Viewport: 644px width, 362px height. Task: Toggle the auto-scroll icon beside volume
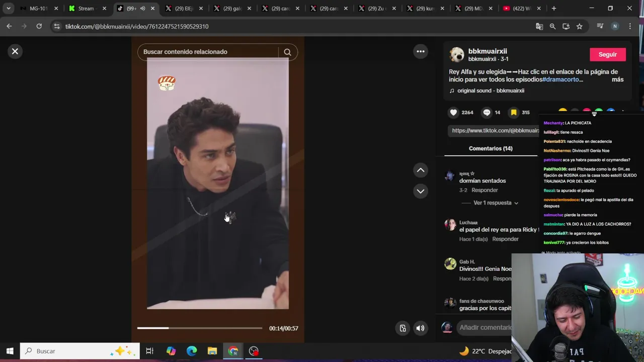[403, 328]
